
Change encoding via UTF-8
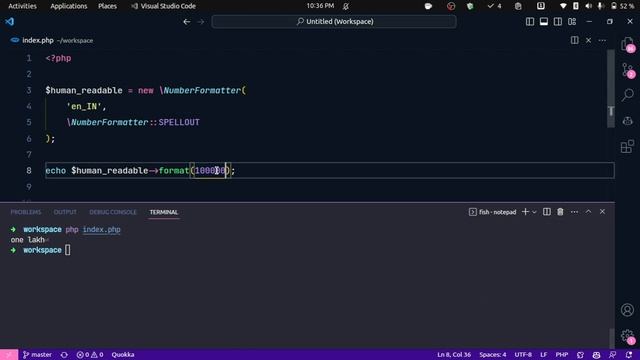click(x=523, y=355)
